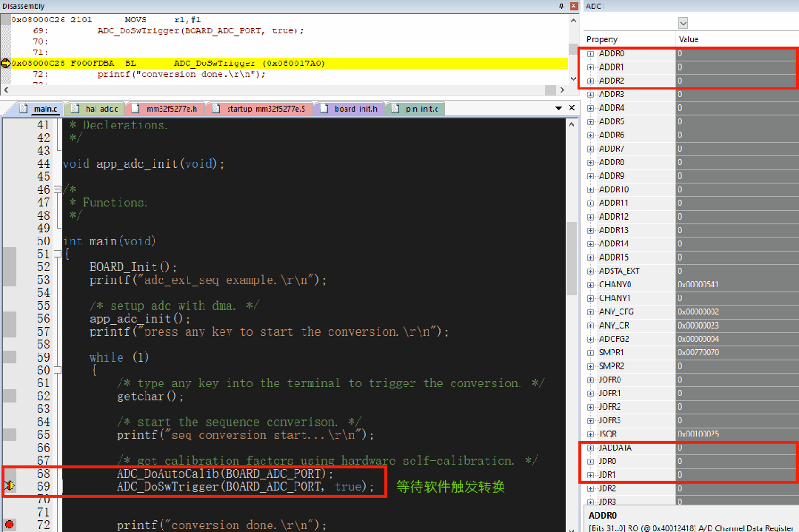Open the startup mm32f5277e.S tab

pyautogui.click(x=259, y=109)
